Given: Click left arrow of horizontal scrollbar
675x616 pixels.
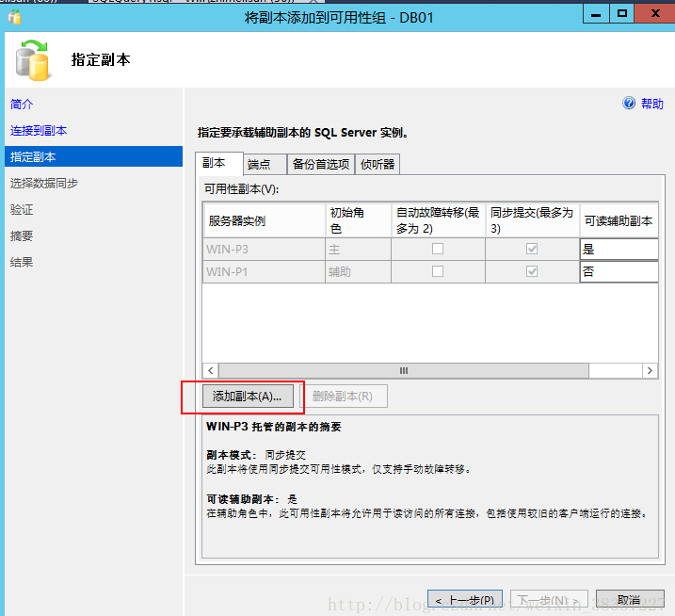Looking at the screenshot, I should click(x=211, y=371).
